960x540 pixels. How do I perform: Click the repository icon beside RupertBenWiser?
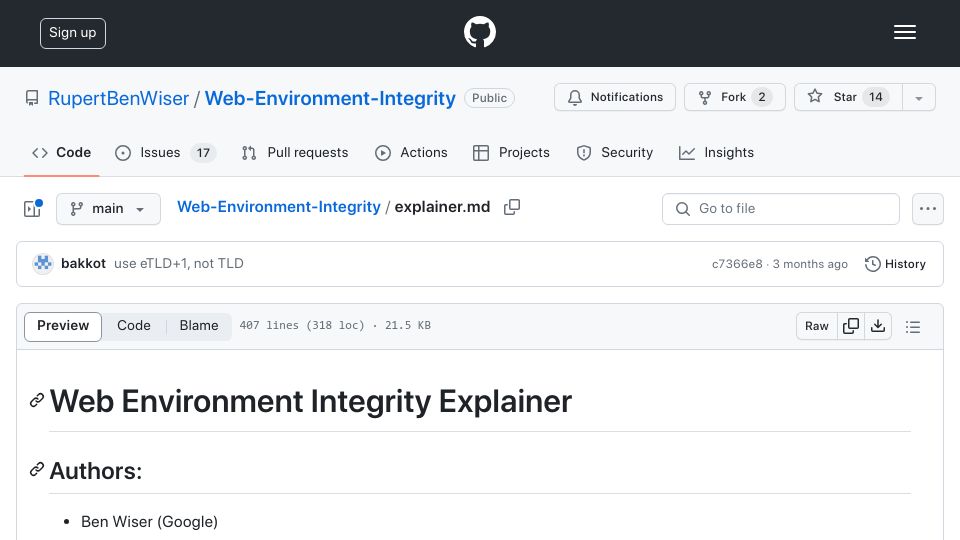(x=32, y=98)
